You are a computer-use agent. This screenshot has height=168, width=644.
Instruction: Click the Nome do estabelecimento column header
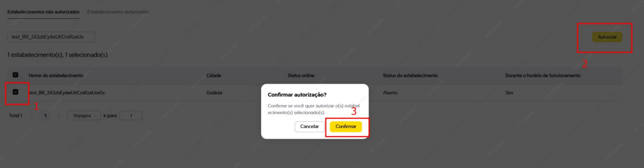click(x=56, y=76)
